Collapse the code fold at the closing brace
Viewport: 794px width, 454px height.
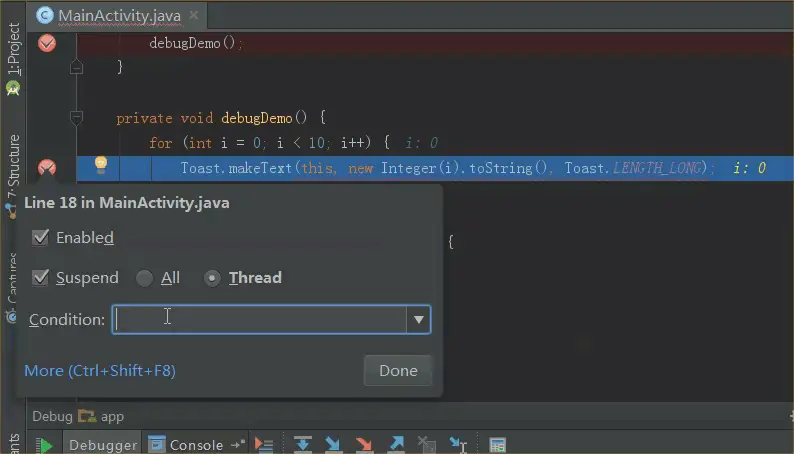pyautogui.click(x=76, y=67)
